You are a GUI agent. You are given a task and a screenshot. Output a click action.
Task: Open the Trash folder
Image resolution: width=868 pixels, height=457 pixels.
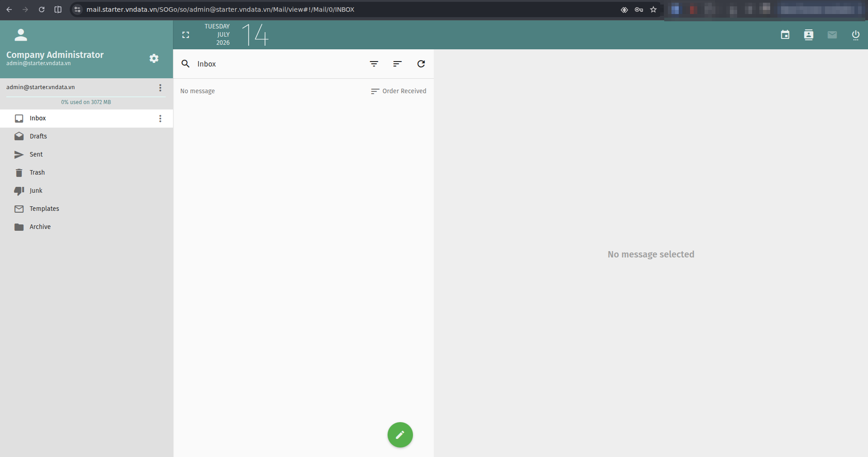[86, 172]
